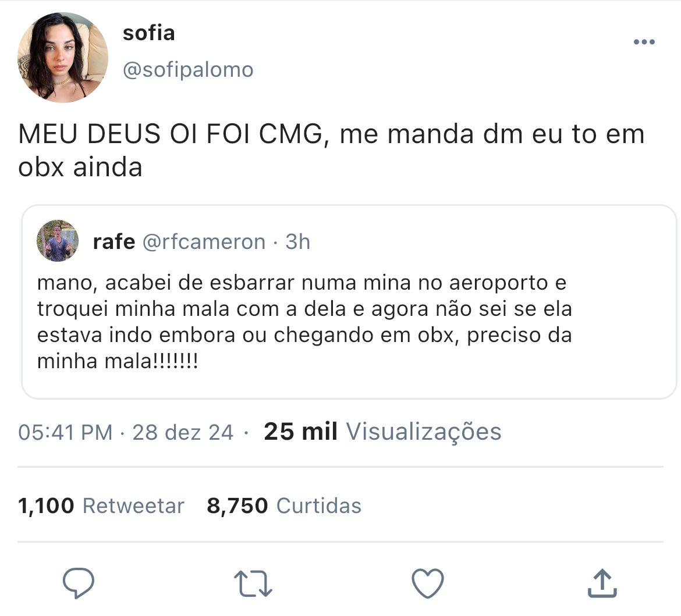Open the @rfcameron handle in quote
This screenshot has height=616, width=681.
click(204, 242)
